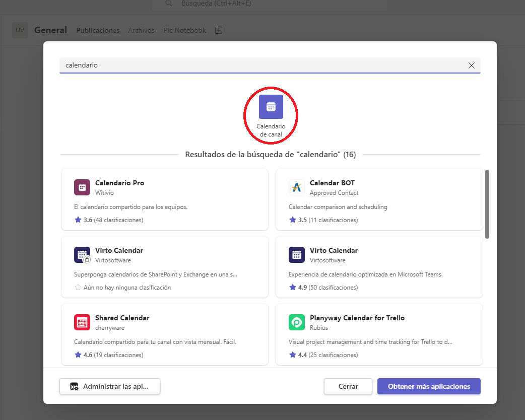525x420 pixels.
Task: Click 'El calendario compartido para los equipos.' description
Action: click(130, 207)
